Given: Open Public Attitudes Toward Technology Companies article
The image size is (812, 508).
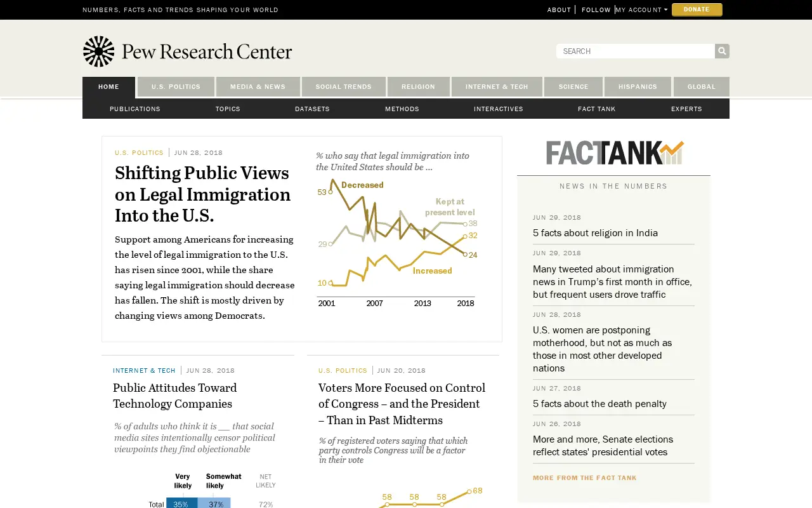Looking at the screenshot, I should coord(175,396).
